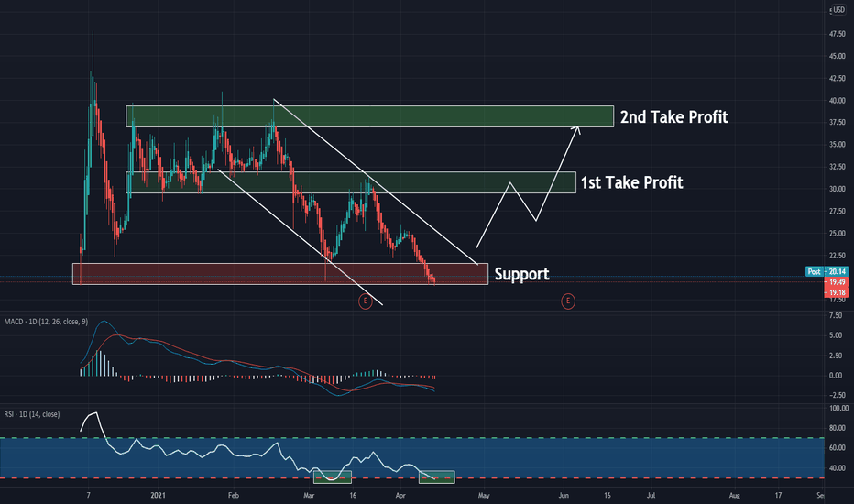Click the 16 date label between Mar and Apr
The image size is (854, 504).
[x=353, y=495]
